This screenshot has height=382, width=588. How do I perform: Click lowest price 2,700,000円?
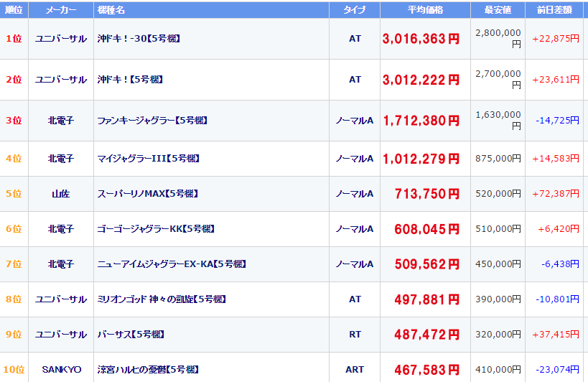498,80
